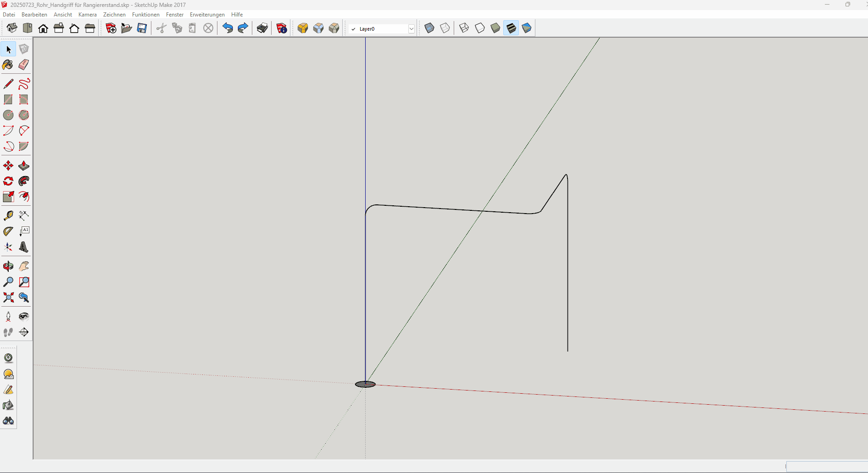Toggle X-Ray face style
The width and height of the screenshot is (868, 473).
tap(429, 28)
